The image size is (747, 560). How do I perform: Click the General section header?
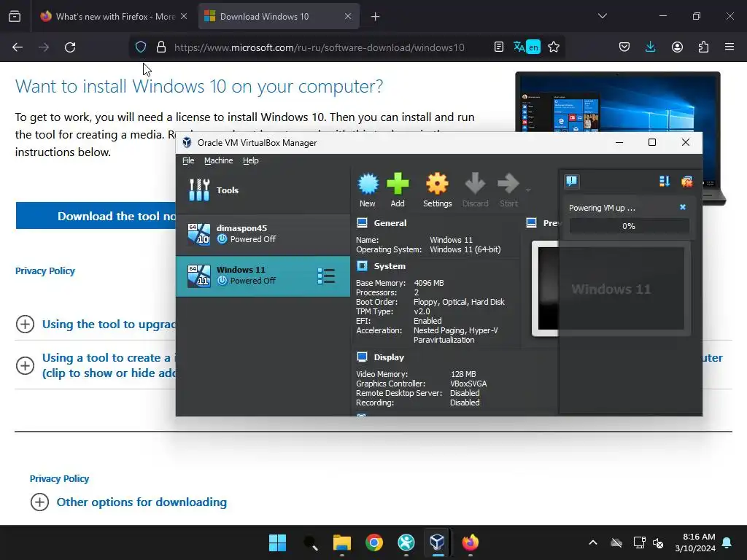pyautogui.click(x=390, y=223)
